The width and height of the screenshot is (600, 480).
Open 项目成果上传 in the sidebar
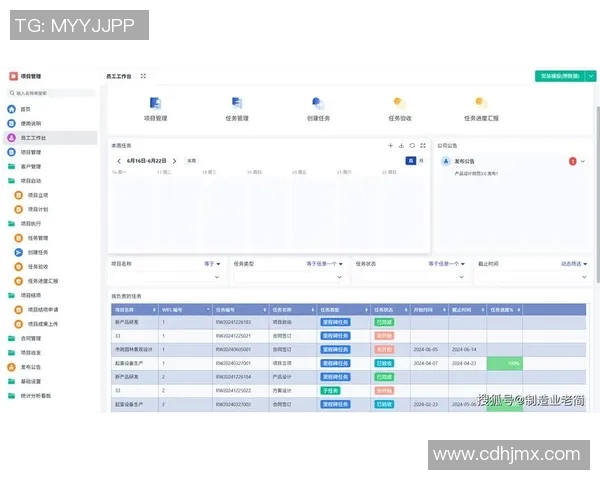(36, 324)
